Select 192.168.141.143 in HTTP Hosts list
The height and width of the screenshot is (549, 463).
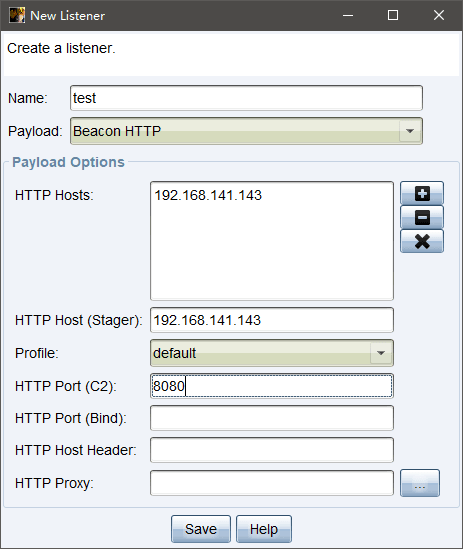click(208, 195)
